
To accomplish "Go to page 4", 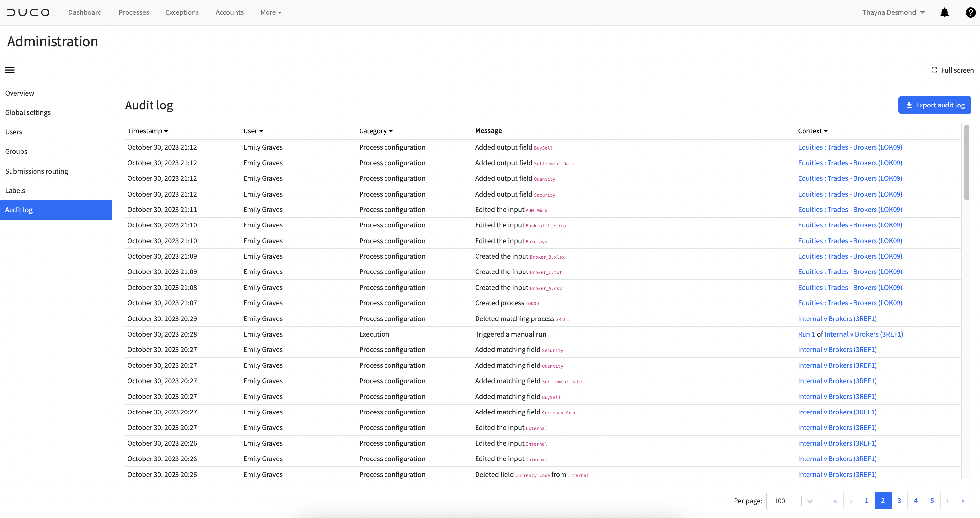I will 916,501.
